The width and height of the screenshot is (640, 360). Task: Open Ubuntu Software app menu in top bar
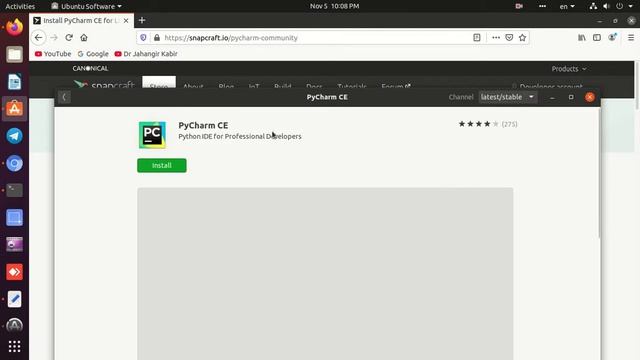pos(86,6)
